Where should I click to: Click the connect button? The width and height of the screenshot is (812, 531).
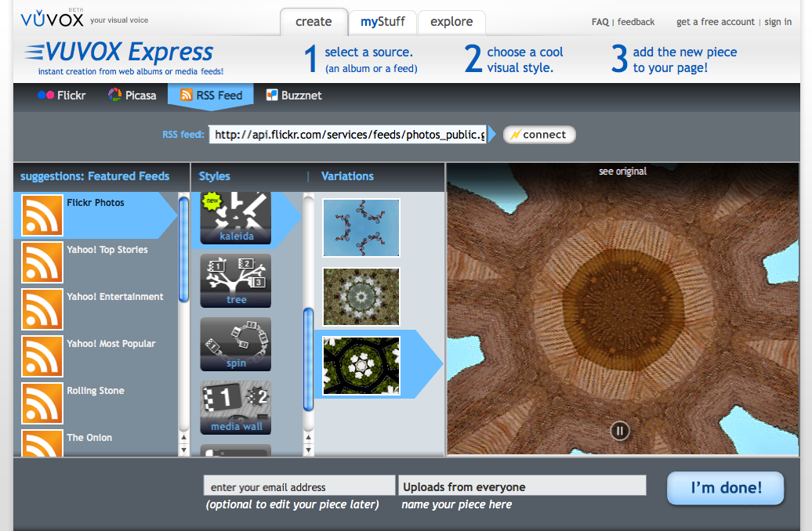[x=539, y=135]
